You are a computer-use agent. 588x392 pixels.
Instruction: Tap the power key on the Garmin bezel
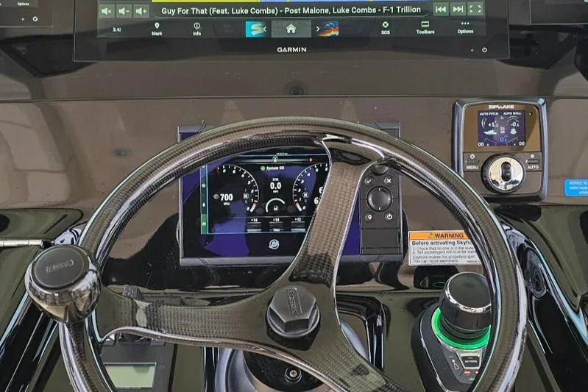[484, 49]
